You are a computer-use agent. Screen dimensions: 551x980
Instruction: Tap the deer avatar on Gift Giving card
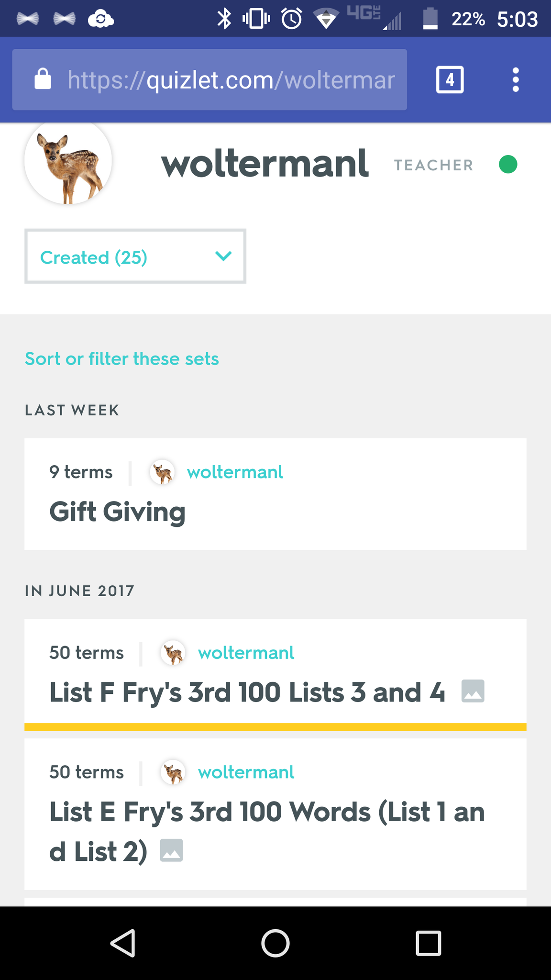162,472
